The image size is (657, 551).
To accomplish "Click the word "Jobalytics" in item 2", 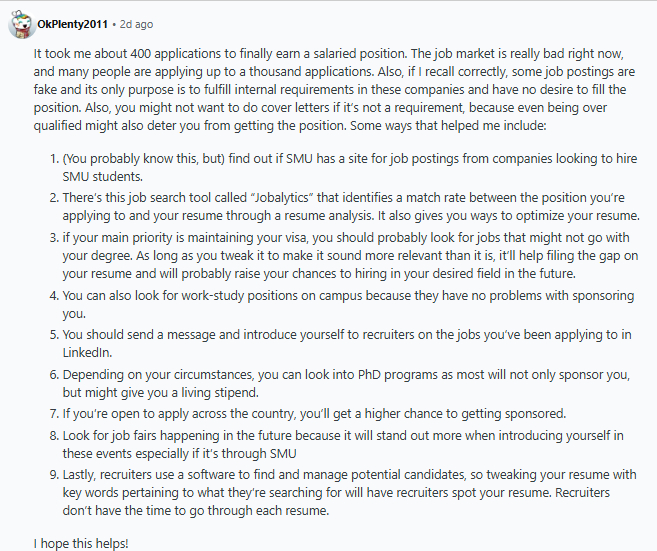I will tap(282, 198).
